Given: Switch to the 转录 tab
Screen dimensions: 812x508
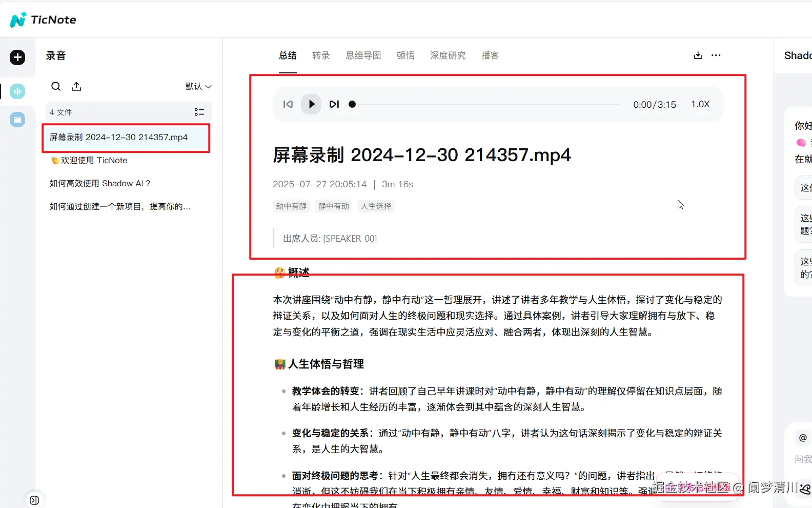Looking at the screenshot, I should point(321,55).
